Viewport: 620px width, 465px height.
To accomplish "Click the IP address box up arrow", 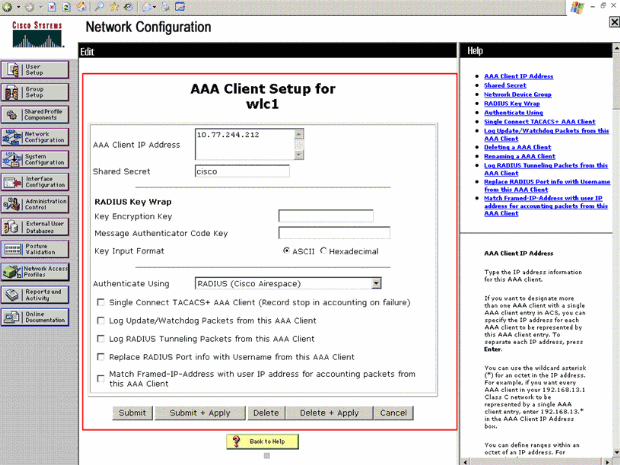I will tap(299, 134).
